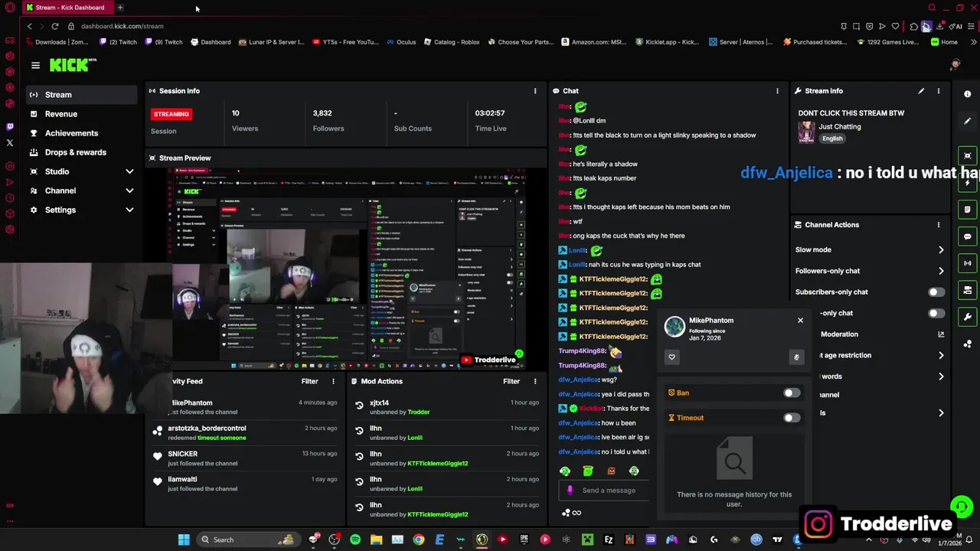Reload the browser page
Image resolution: width=980 pixels, height=551 pixels.
[x=55, y=26]
